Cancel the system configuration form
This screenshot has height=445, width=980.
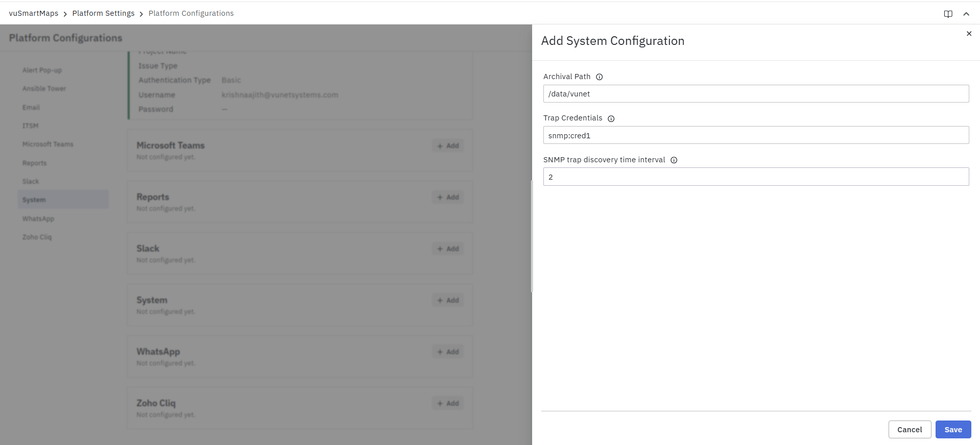910,430
